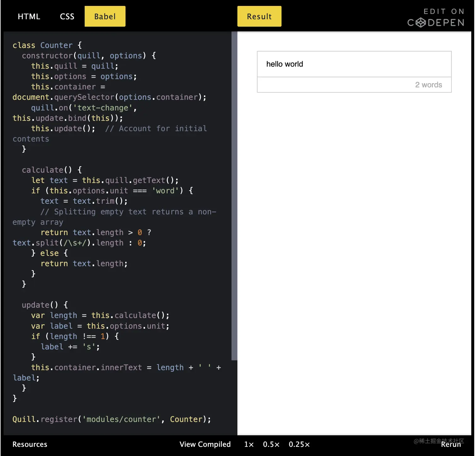Set preview zoom to 0.5×
The image size is (476, 456).
(271, 444)
